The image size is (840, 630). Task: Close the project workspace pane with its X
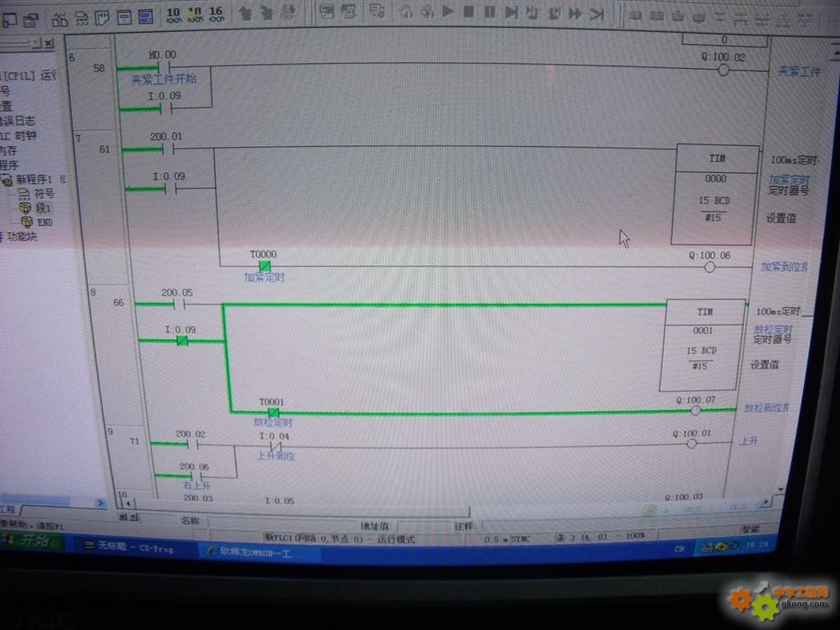(48, 43)
